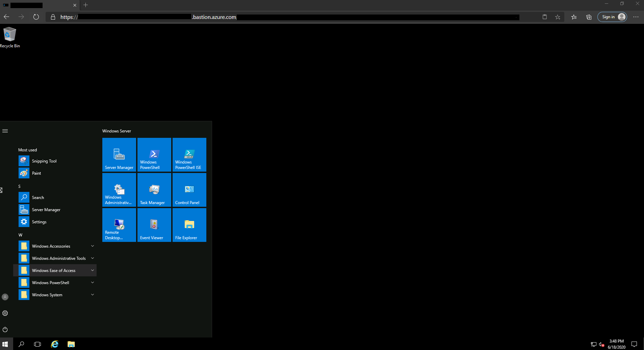Click the browser back button
644x350 pixels.
click(x=6, y=17)
